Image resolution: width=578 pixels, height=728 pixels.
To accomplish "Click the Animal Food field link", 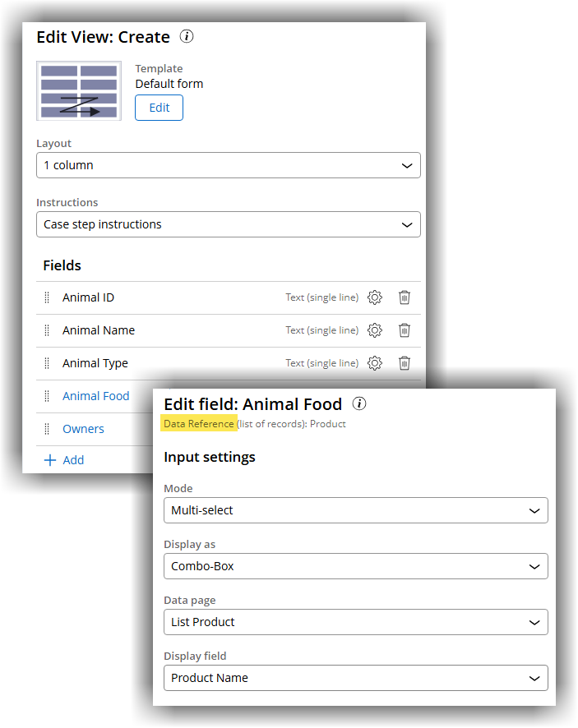I will (x=96, y=396).
